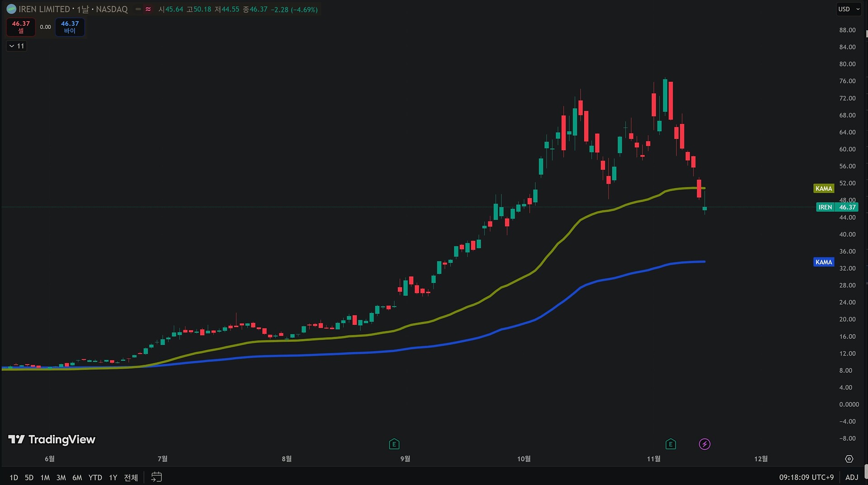
Task: Click the gray dash status indicator
Action: (x=138, y=9)
